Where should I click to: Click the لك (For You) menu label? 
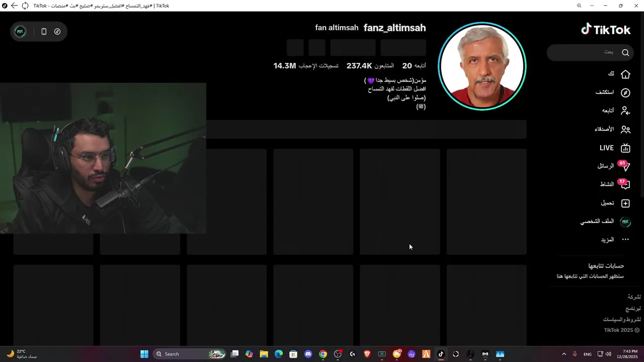(611, 74)
